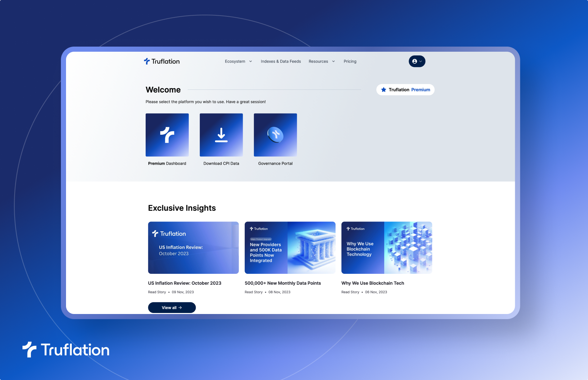Click the "Please select the platform" text
Screen dimensions: 588x380
coord(206,102)
